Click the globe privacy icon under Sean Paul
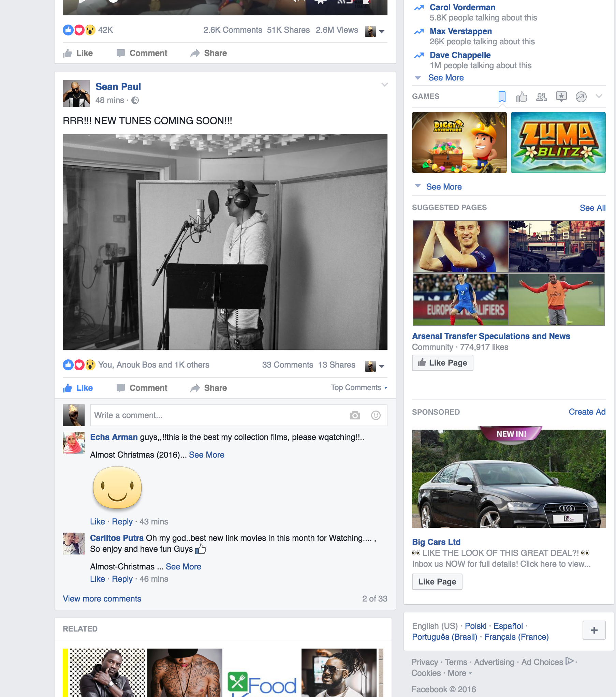This screenshot has height=697, width=616. (x=135, y=100)
